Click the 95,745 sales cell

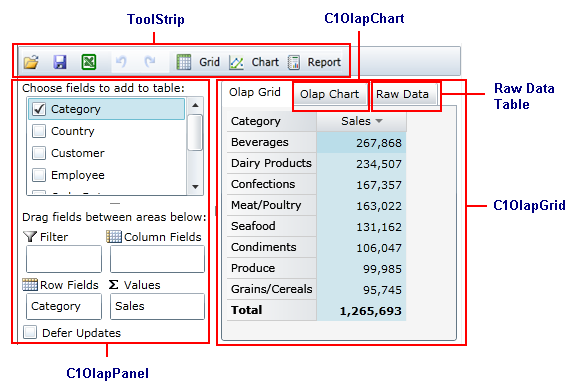[361, 289]
